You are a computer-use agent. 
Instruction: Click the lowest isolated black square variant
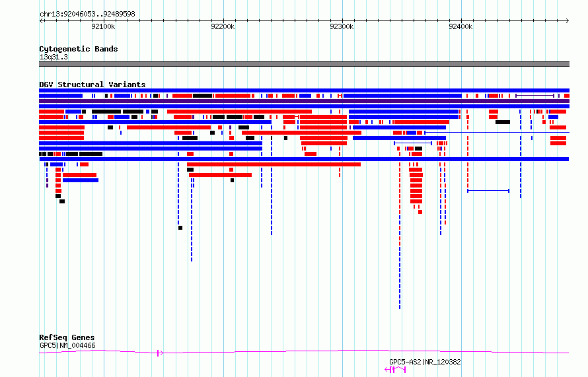180,228
